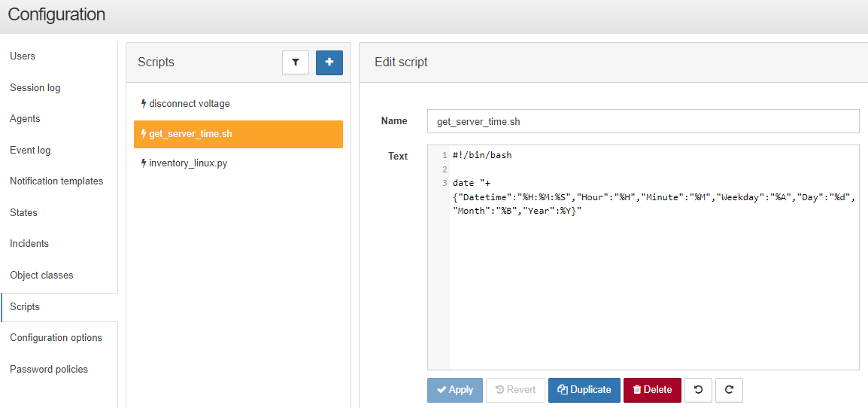Click the line number 2 in gutter

(x=444, y=169)
